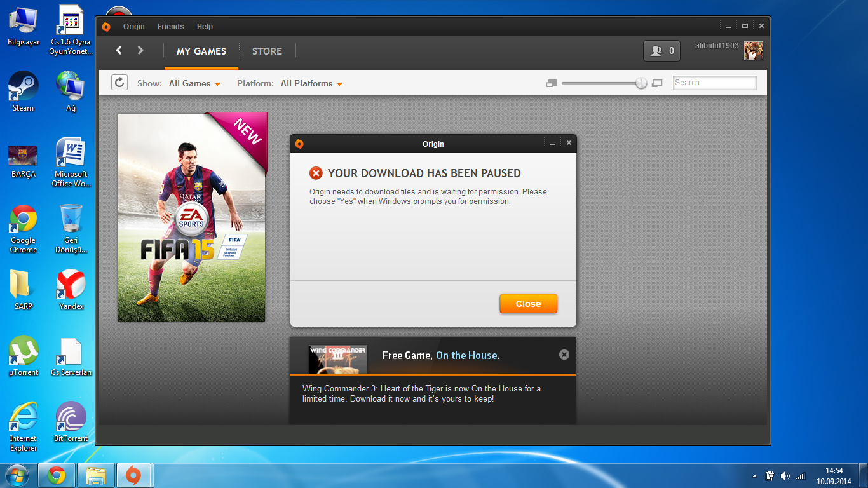The height and width of the screenshot is (488, 868).
Task: Go back with the left arrow
Action: click(119, 50)
